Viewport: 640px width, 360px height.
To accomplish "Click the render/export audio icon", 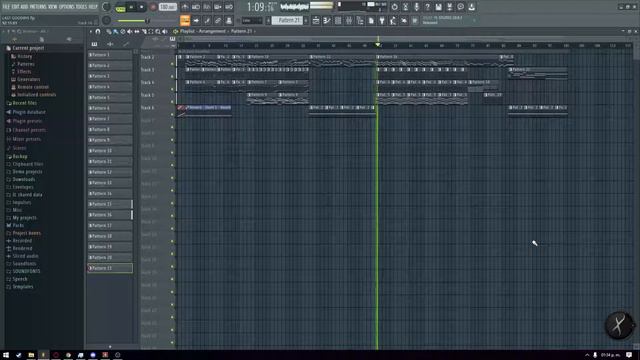I will pos(449,7).
